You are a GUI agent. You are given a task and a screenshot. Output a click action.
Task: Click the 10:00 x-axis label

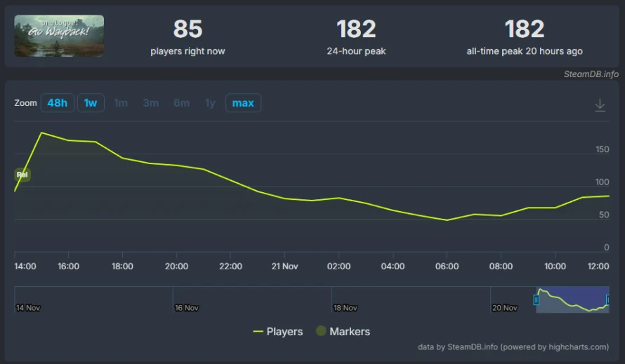click(x=555, y=266)
